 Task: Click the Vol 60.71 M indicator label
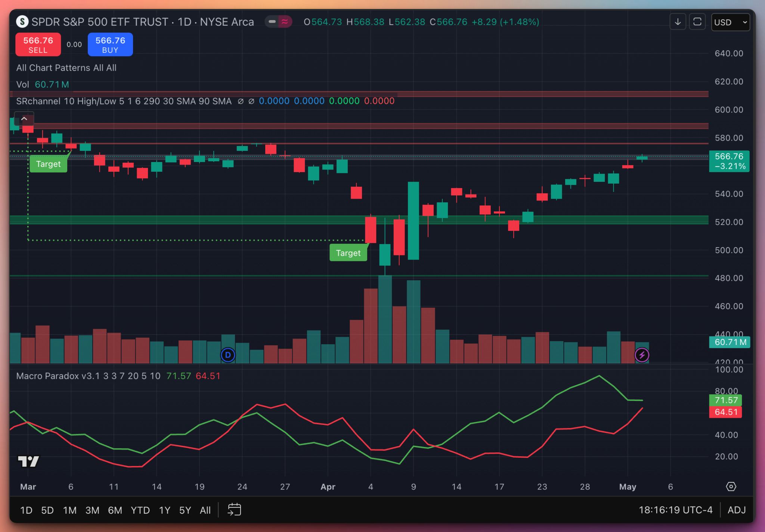[x=43, y=84]
